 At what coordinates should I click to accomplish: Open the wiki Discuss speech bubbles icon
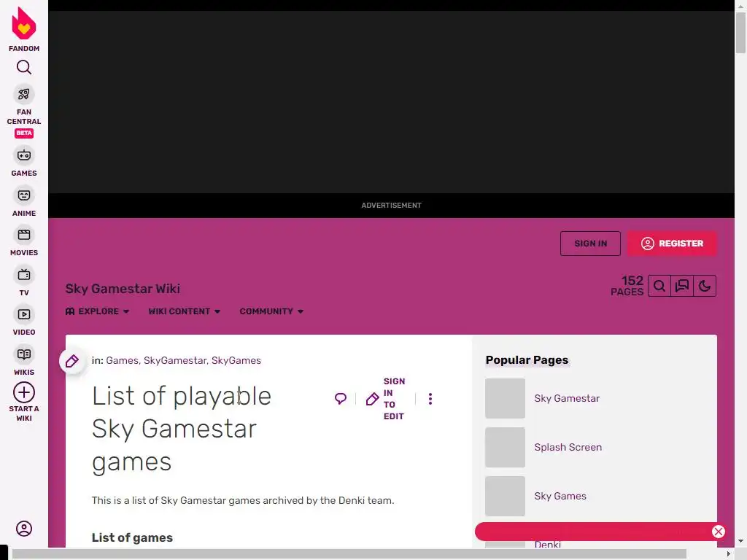682,286
